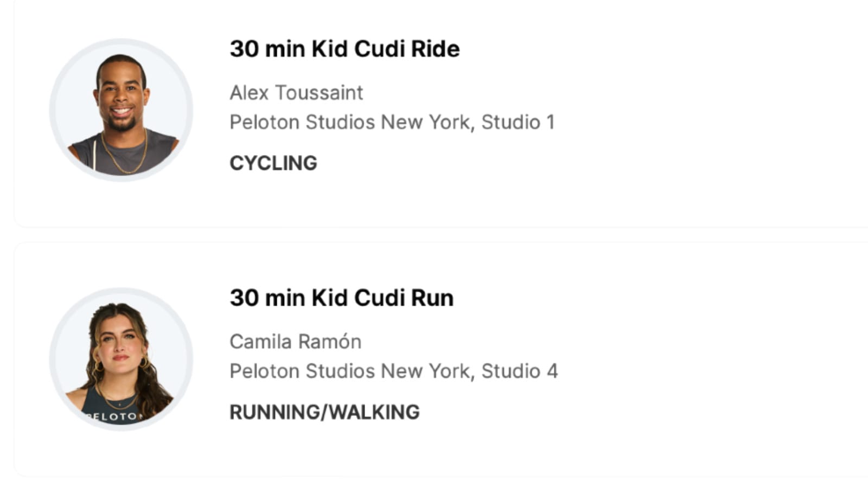Click Alex Toussaint's circular profile photo

point(121,110)
